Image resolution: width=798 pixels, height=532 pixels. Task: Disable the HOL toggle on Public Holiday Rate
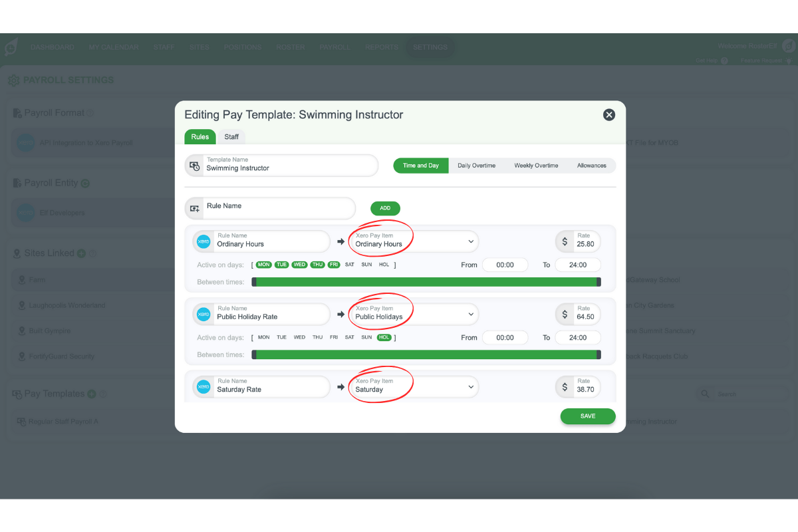(x=384, y=337)
